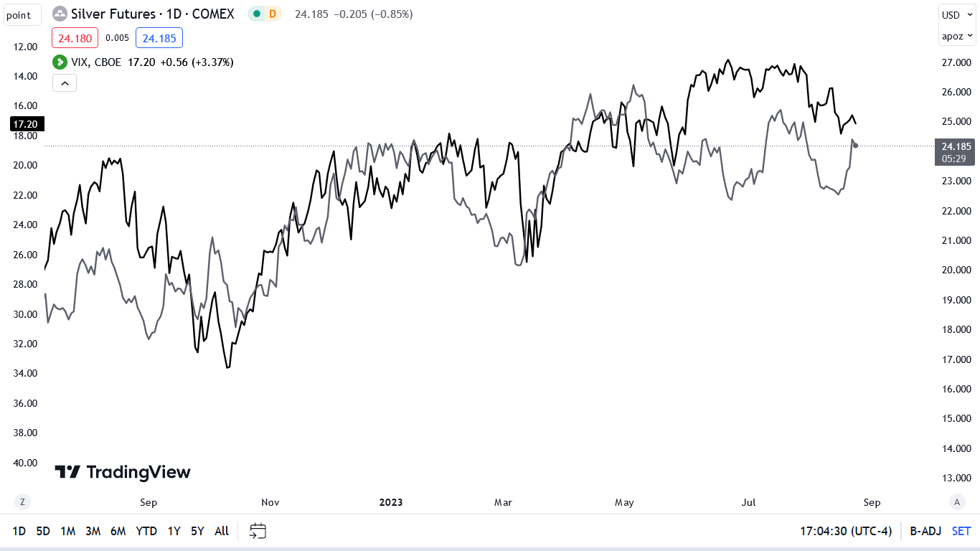This screenshot has height=551, width=980.
Task: Select the YTD time range
Action: coord(146,531)
